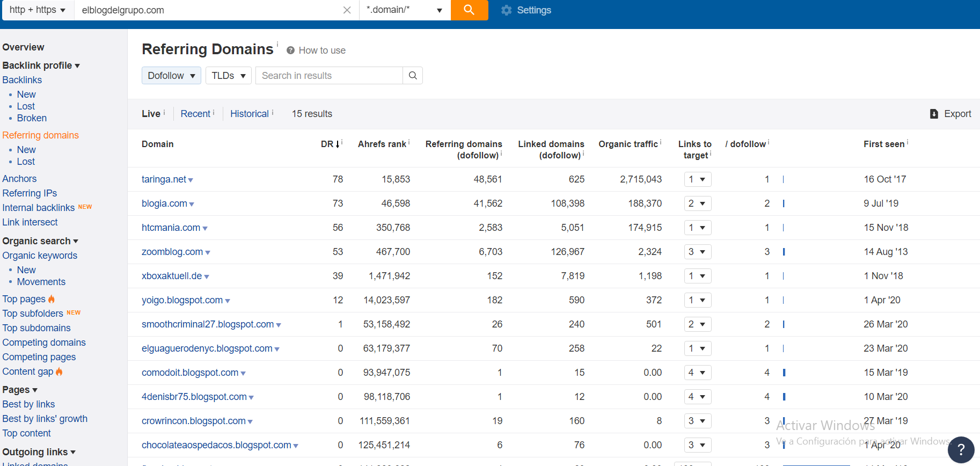The height and width of the screenshot is (466, 980).
Task: Expand comodoit.blogspot.com links to target dropdown
Action: (x=698, y=373)
